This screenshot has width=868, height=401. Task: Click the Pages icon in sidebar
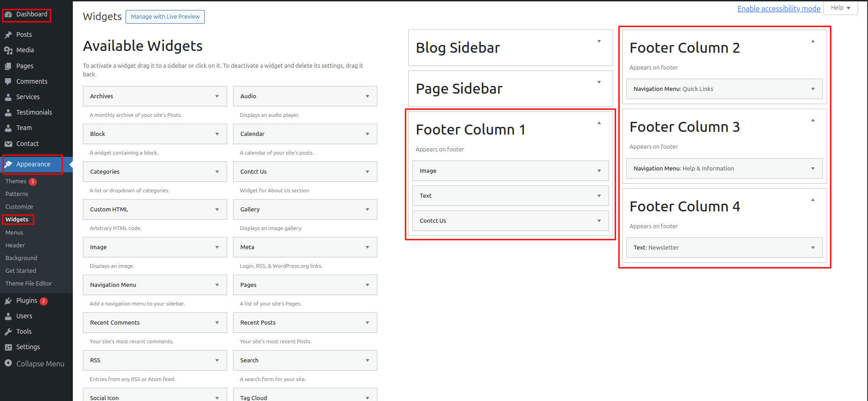tap(8, 66)
